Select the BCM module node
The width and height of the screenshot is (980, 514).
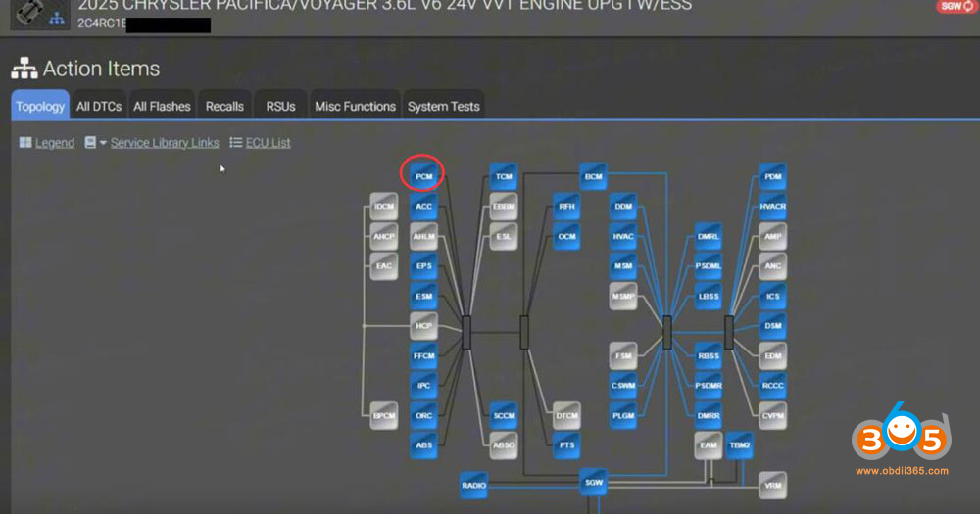click(x=593, y=177)
